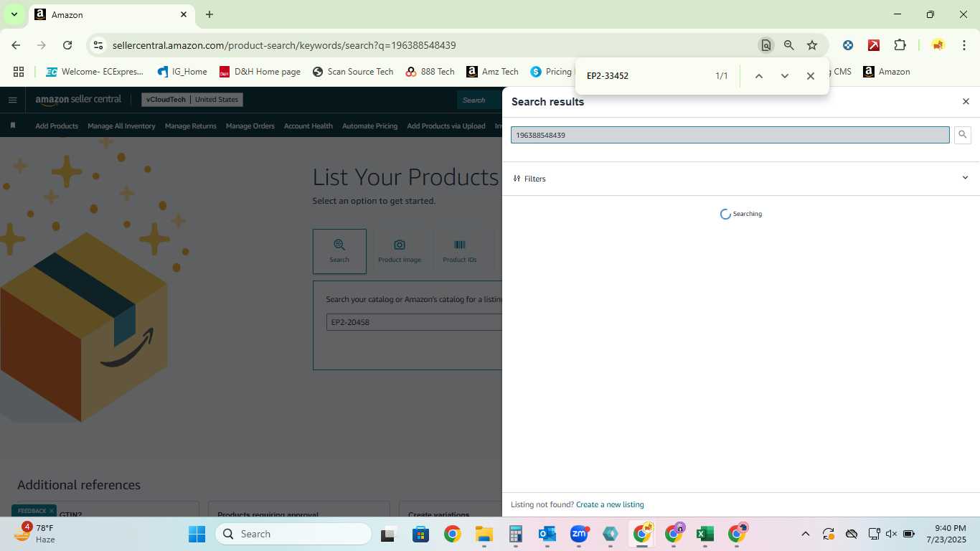This screenshot has width=980, height=551.
Task: Open Zoom from the taskbar
Action: pos(579,534)
